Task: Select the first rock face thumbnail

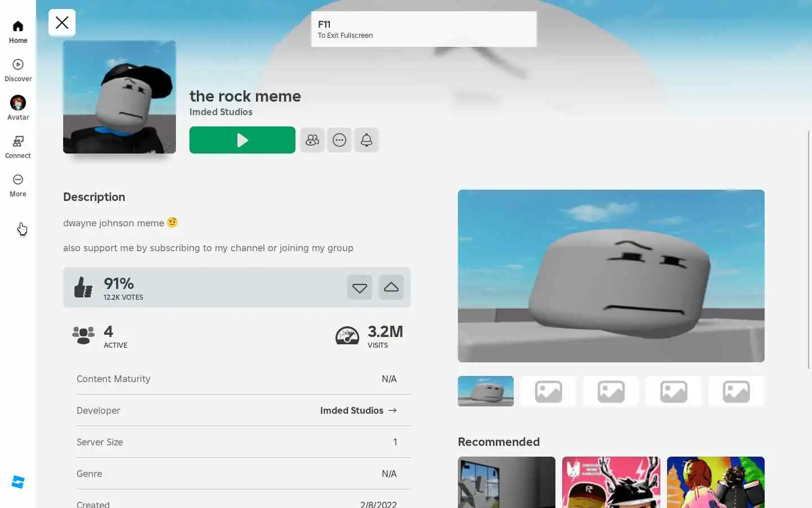Action: (x=486, y=391)
